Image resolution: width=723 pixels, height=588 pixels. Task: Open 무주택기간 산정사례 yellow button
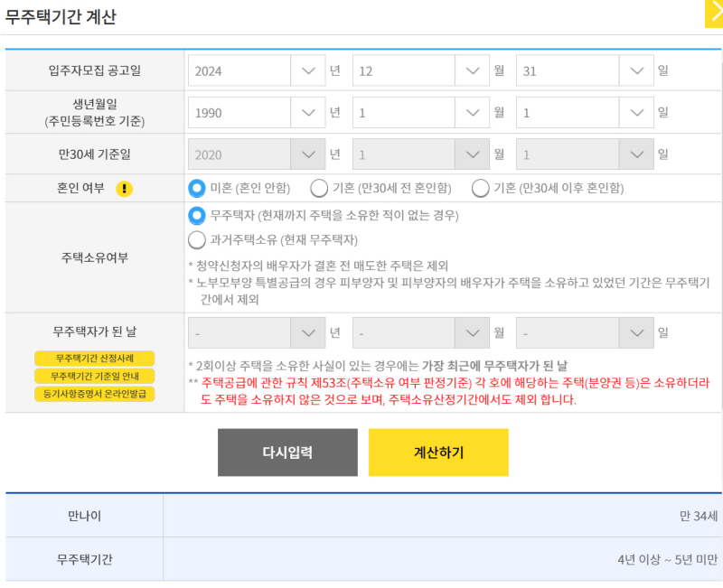(x=95, y=358)
